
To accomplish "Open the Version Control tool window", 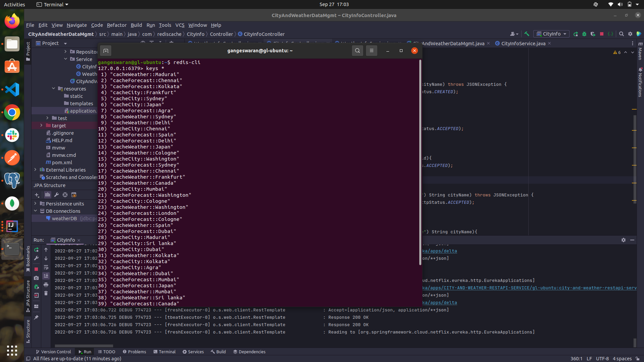I will [53, 352].
